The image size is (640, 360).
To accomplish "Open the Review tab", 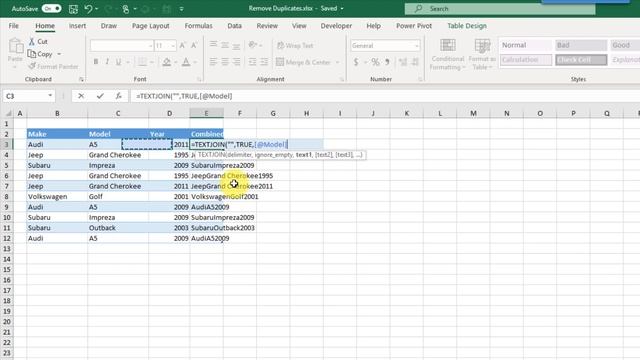I will click(x=267, y=26).
